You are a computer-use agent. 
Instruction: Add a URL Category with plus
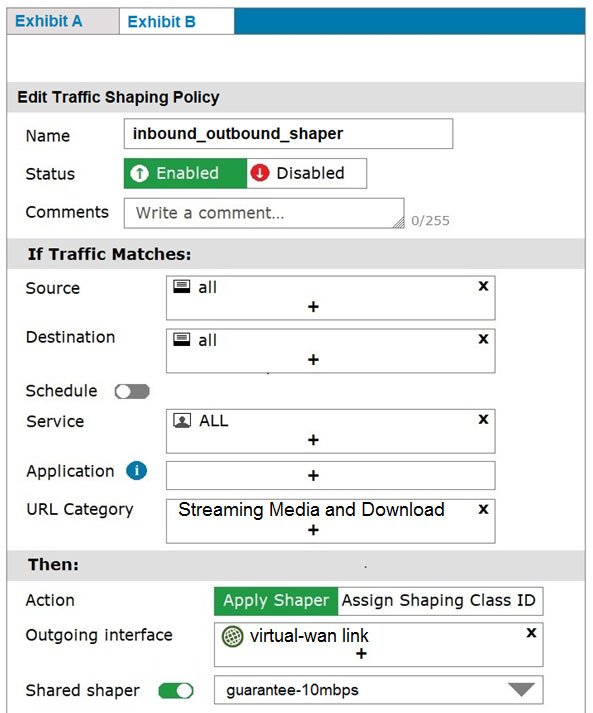tap(313, 530)
